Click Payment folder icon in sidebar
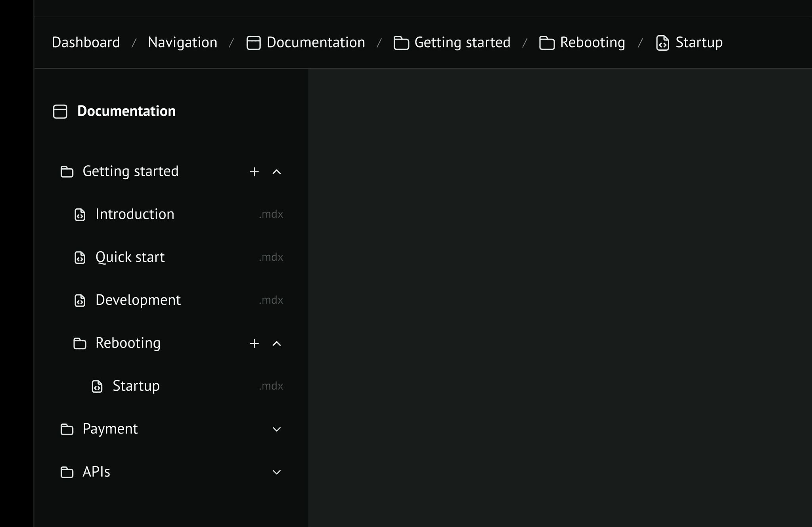Viewport: 812px width, 527px height. 67,429
